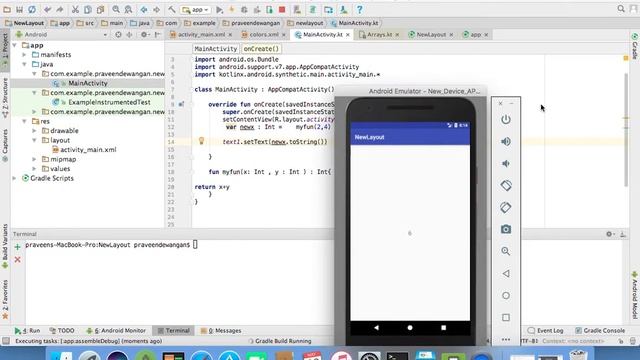This screenshot has height=360, width=640.
Task: Expand the mipmap folder
Action: [35, 159]
